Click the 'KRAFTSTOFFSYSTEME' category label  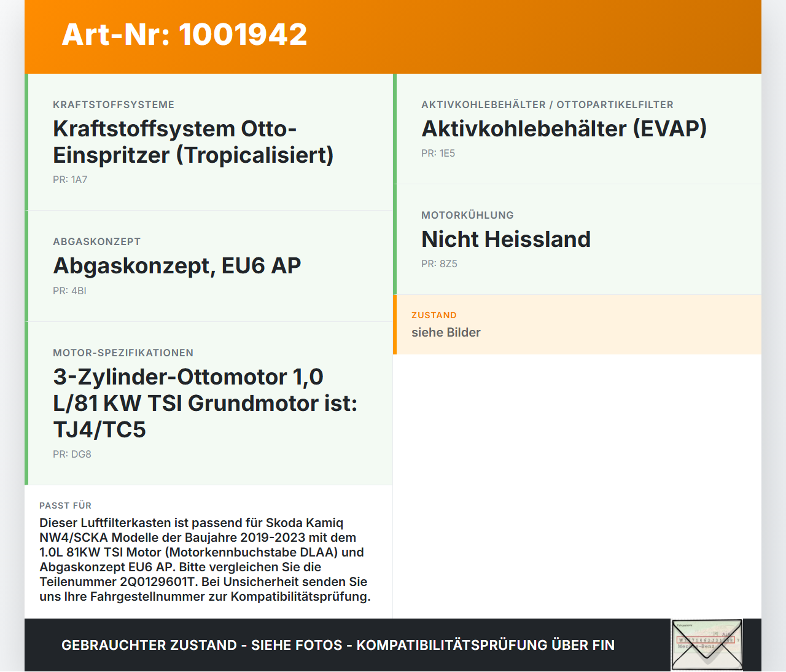(x=114, y=104)
